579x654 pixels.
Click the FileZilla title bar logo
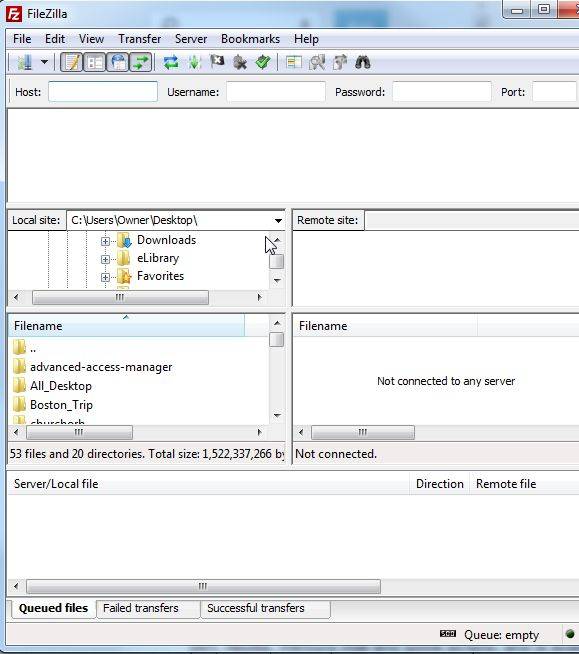point(13,14)
